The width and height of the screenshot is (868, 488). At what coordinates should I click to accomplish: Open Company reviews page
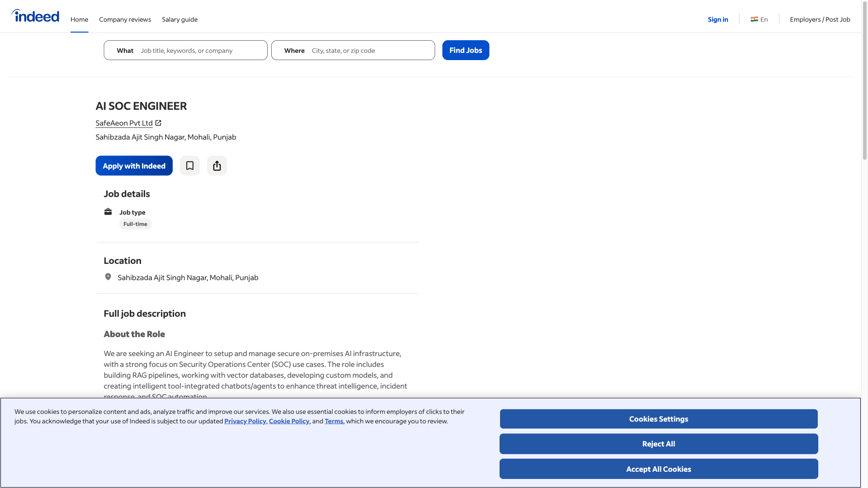[125, 19]
